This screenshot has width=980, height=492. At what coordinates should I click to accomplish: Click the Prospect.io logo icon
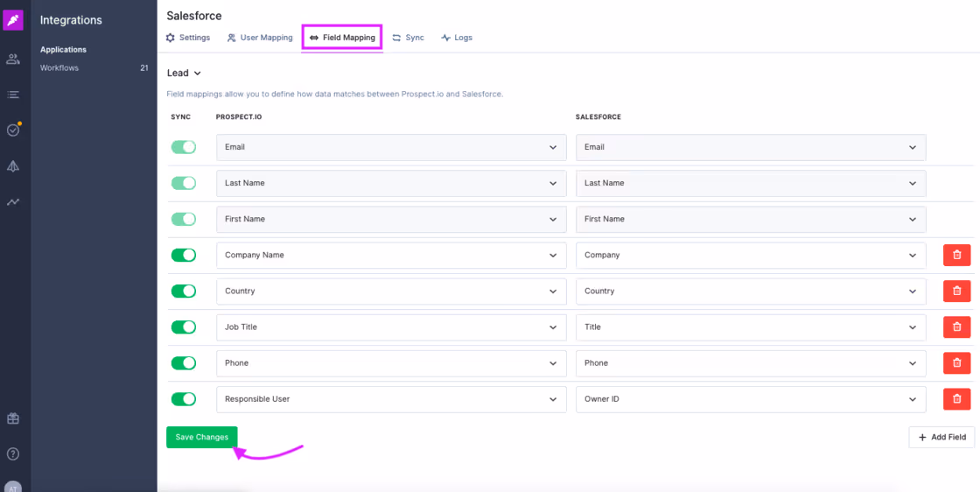click(13, 20)
